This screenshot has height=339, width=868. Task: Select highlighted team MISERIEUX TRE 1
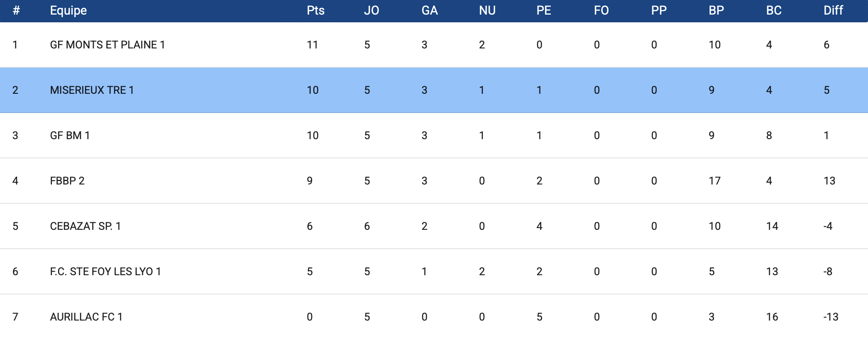click(92, 90)
